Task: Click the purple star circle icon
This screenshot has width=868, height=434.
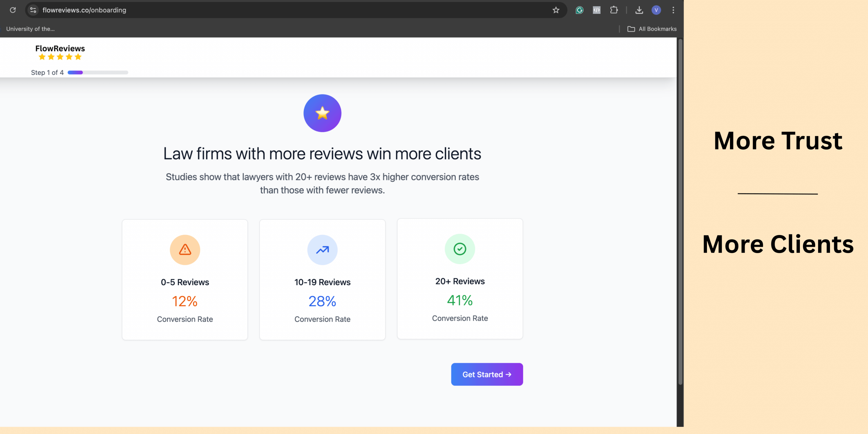Action: [x=322, y=113]
